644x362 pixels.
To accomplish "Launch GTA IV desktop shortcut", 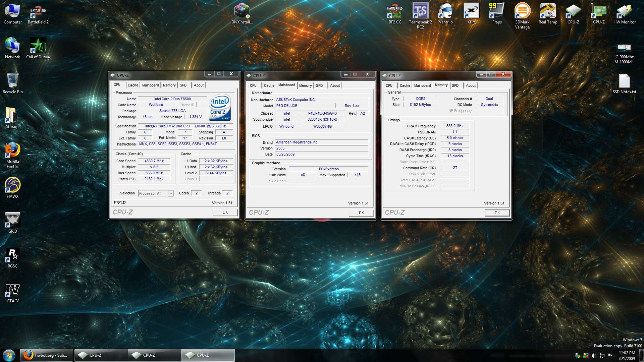I will 13,292.
